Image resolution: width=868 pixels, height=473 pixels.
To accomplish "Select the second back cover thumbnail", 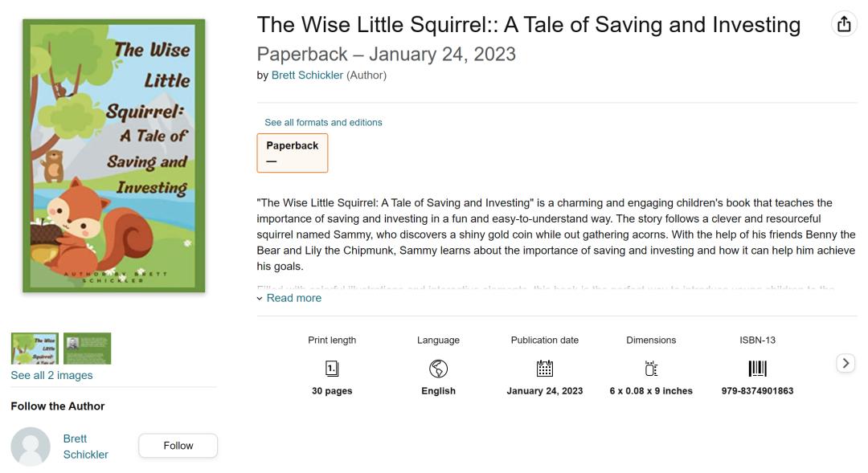I will tap(88, 349).
